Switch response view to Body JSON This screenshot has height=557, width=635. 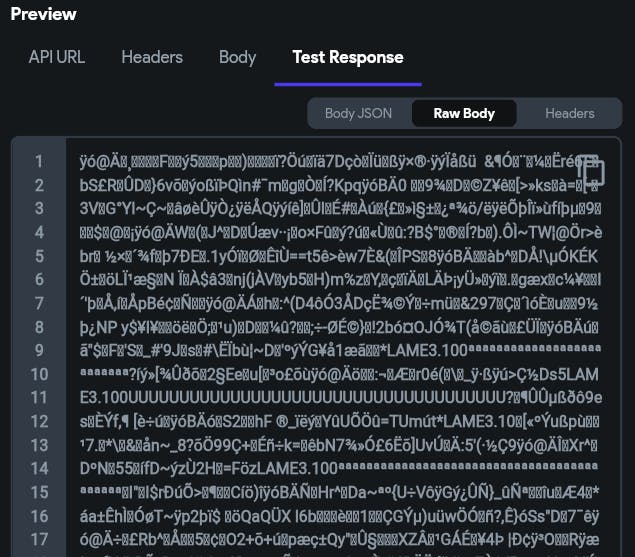point(358,113)
